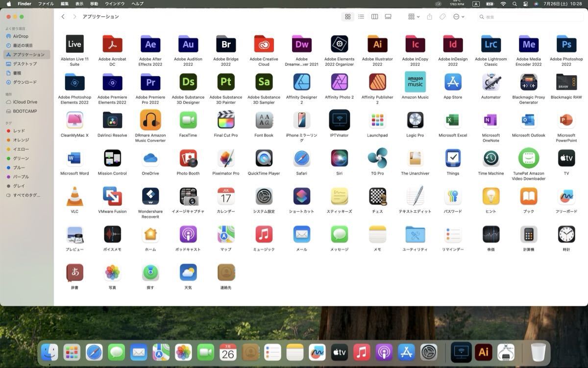Open Microsoft Word

(x=74, y=158)
